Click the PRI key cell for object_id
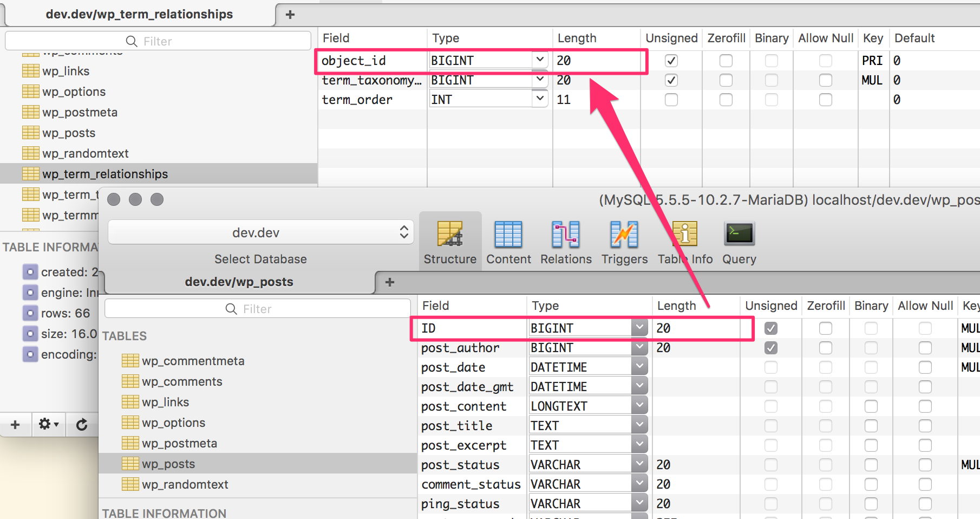This screenshot has width=980, height=519. coord(872,61)
